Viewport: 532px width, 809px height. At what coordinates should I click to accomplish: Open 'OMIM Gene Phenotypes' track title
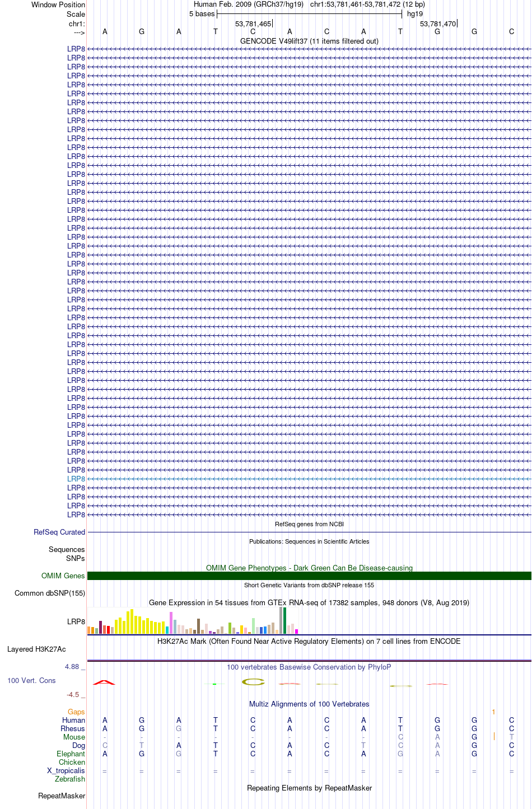tap(309, 568)
